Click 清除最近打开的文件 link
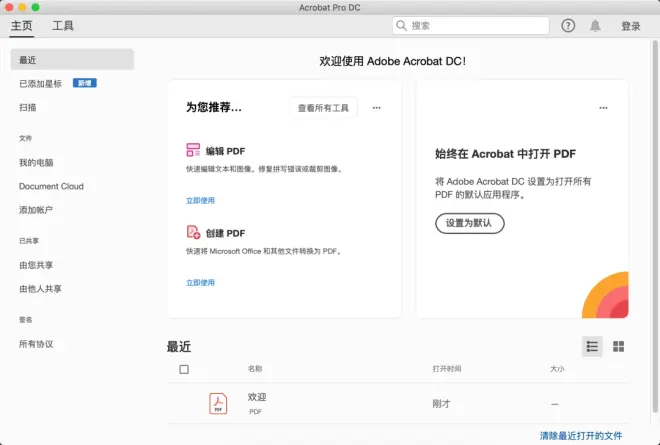This screenshot has width=660, height=445. [581, 436]
